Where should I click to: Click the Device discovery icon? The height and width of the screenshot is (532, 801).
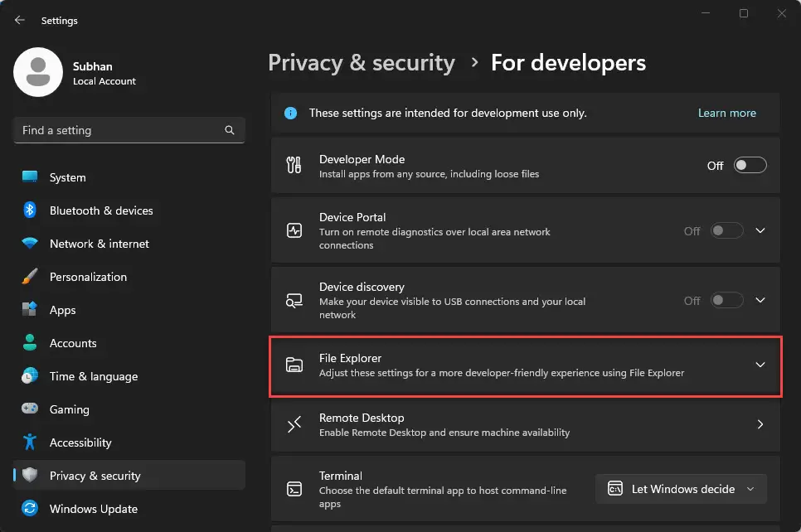294,300
